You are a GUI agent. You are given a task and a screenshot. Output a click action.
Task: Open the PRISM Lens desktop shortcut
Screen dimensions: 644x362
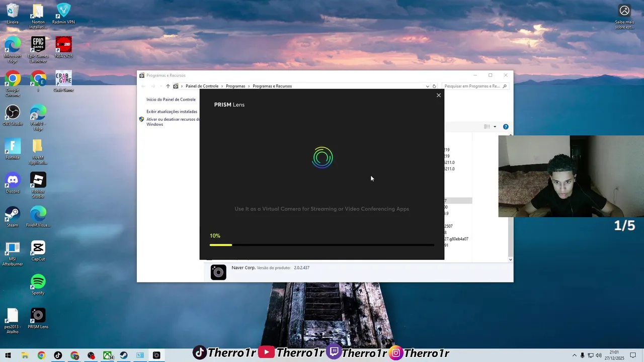pyautogui.click(x=38, y=318)
